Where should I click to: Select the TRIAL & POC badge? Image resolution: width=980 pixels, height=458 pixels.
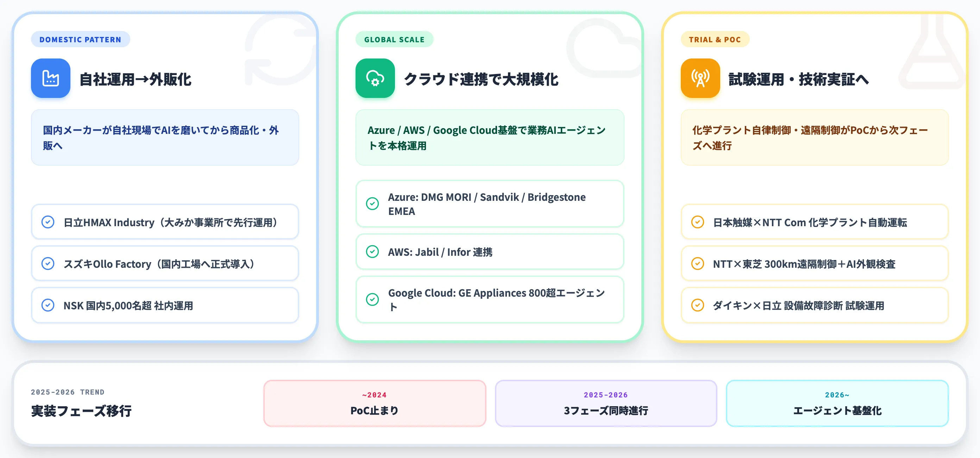click(x=715, y=39)
